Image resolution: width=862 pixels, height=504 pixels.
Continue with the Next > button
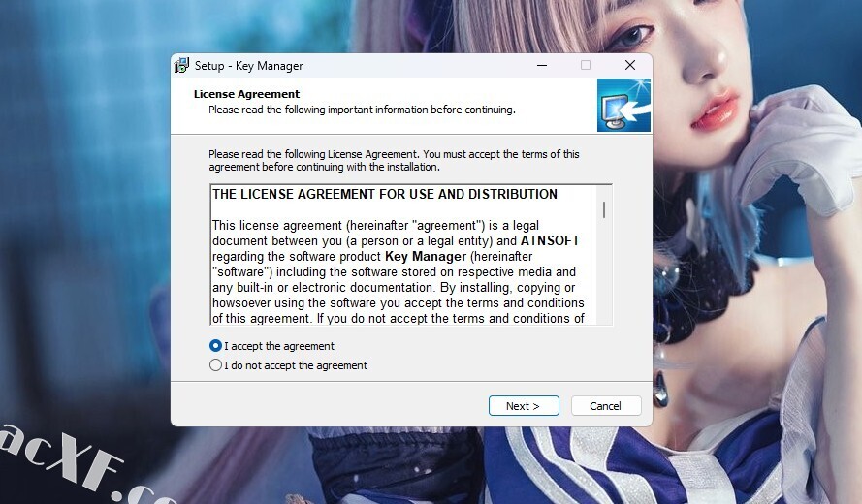click(524, 405)
